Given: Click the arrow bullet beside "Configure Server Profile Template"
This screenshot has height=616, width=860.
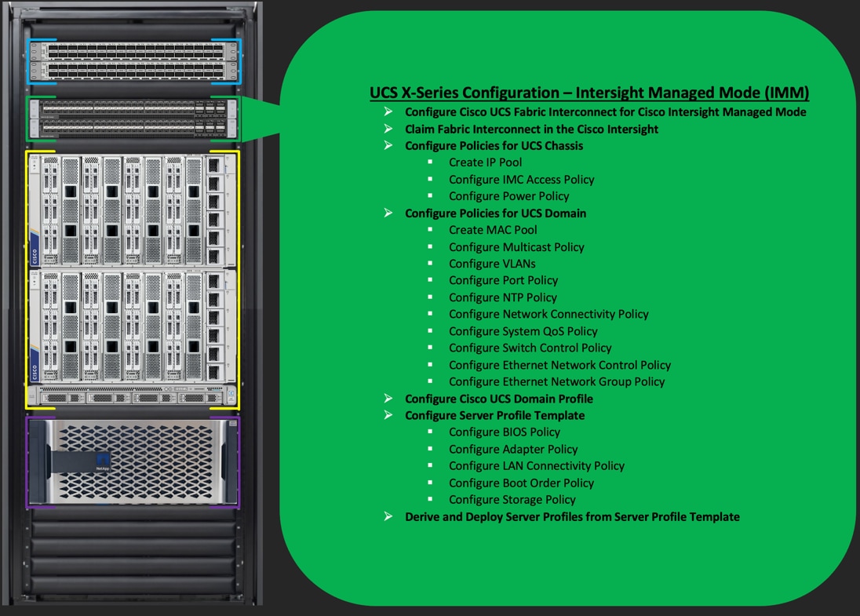Looking at the screenshot, I should (388, 414).
